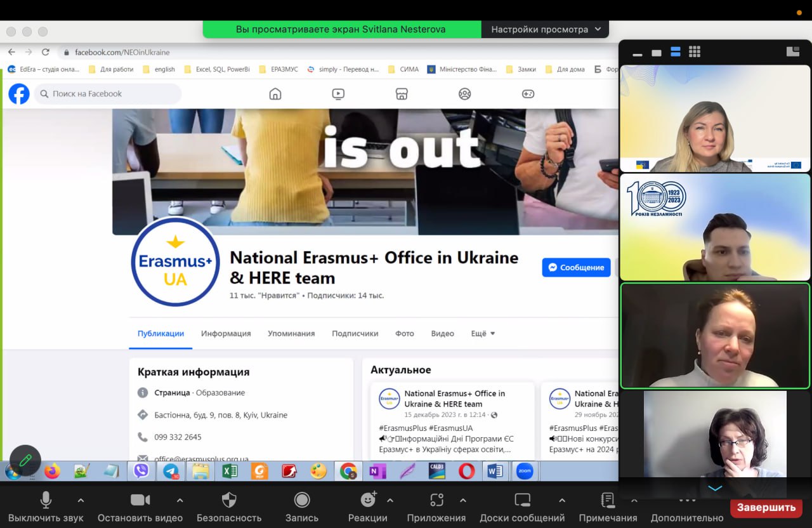
Task: Expand the video options chevron beside camera
Action: 180,500
